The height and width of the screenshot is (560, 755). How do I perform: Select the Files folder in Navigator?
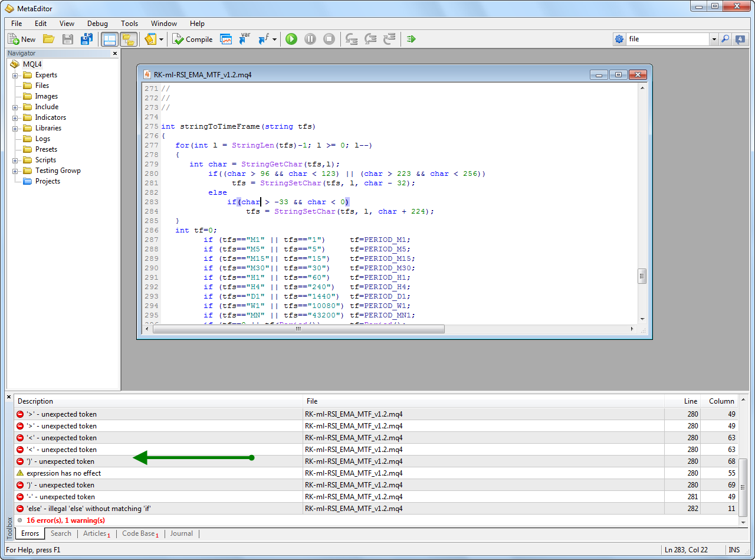[42, 86]
